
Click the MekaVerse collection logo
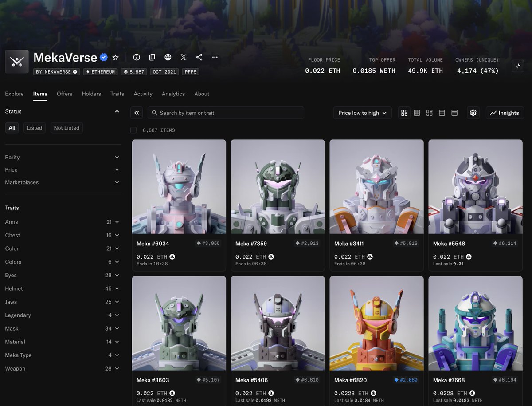[17, 62]
